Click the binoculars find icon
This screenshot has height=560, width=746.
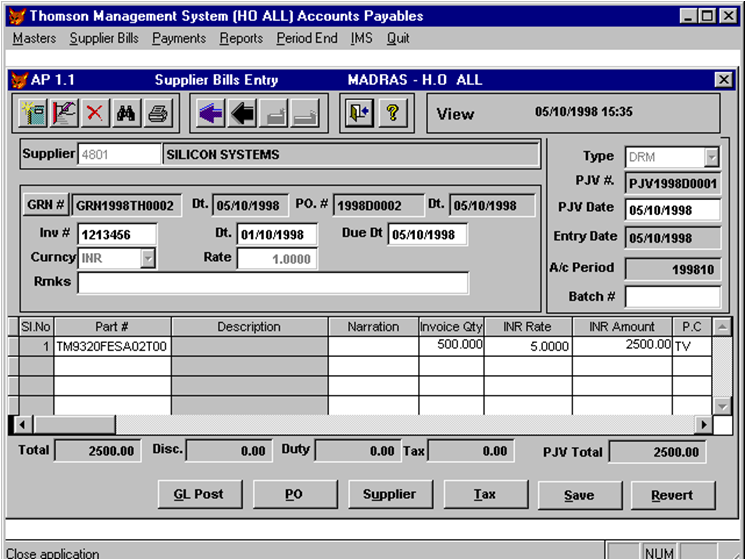[x=126, y=114]
